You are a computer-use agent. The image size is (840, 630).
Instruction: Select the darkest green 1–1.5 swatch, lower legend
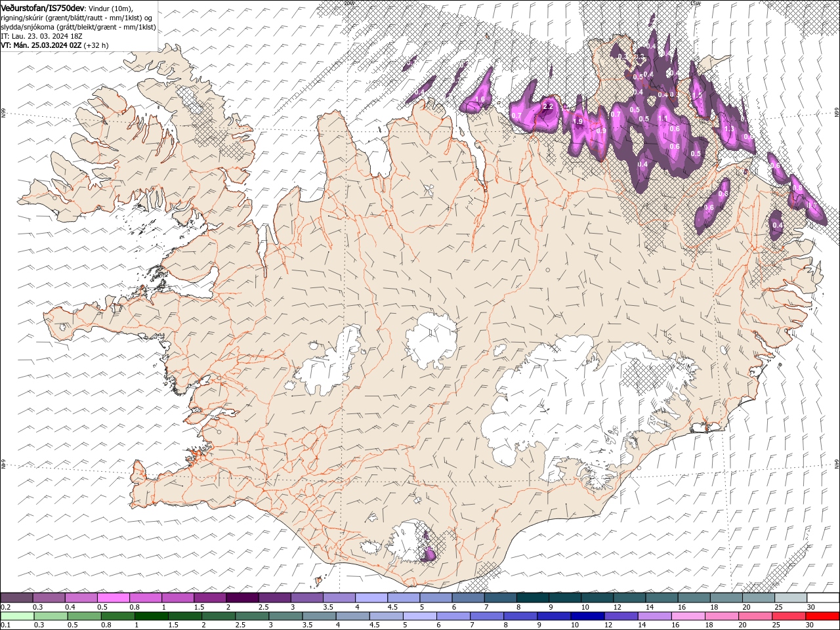point(151,616)
